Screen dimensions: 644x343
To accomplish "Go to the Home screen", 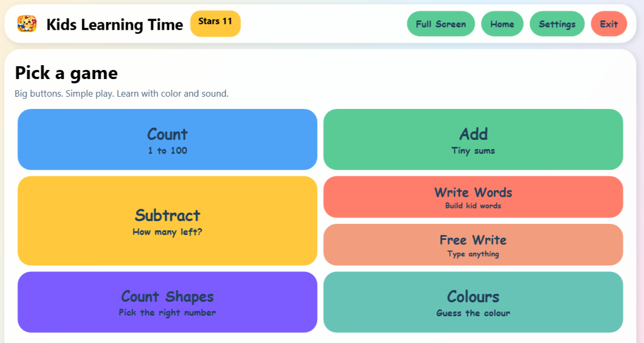I will (x=502, y=24).
